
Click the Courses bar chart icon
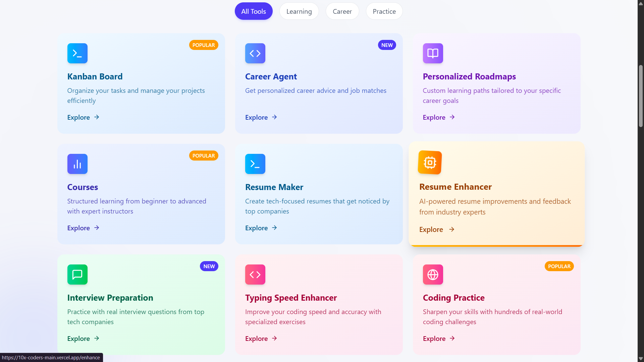[77, 164]
